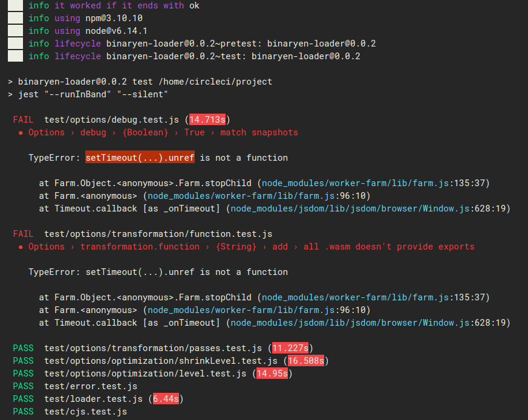Click the PASS label for test/loader.test.js
Viewport: 528px width, 420px height.
pos(23,399)
